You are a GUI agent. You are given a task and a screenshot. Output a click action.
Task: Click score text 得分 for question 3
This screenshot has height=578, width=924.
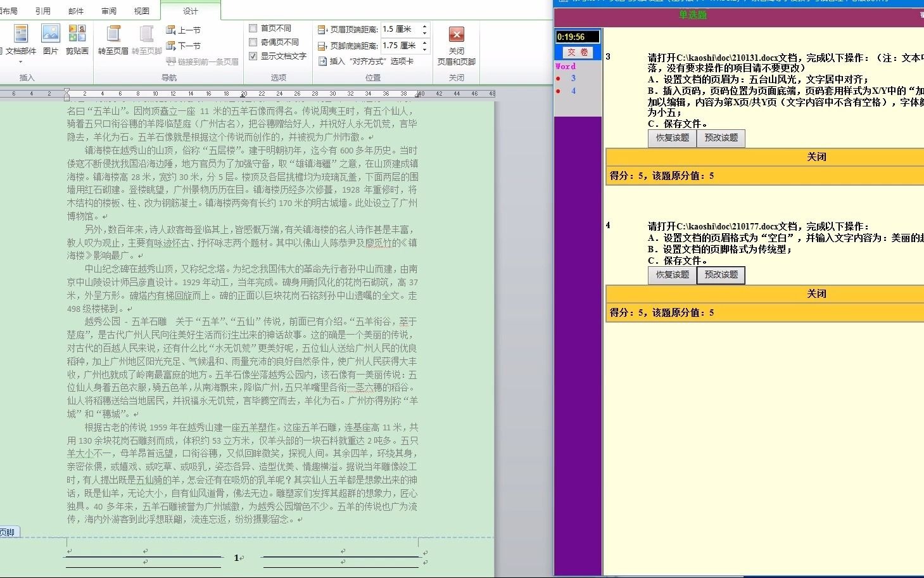662,176
